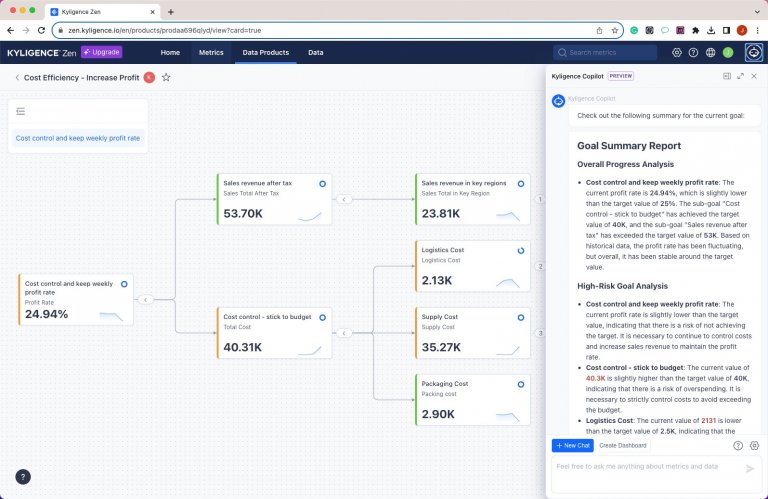
Task: Open the Supply Cost 35.27K card
Action: pos(472,333)
